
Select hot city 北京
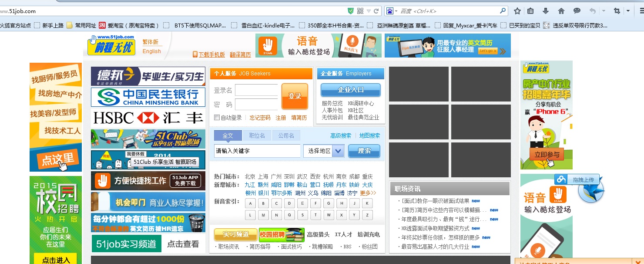pos(250,176)
